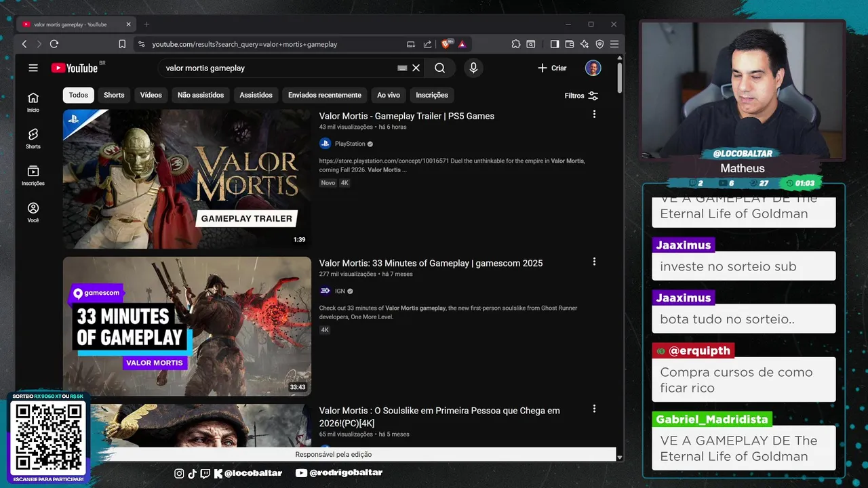This screenshot has width=868, height=488.
Task: Close the valor mortis gameplay tab
Action: pyautogui.click(x=129, y=24)
